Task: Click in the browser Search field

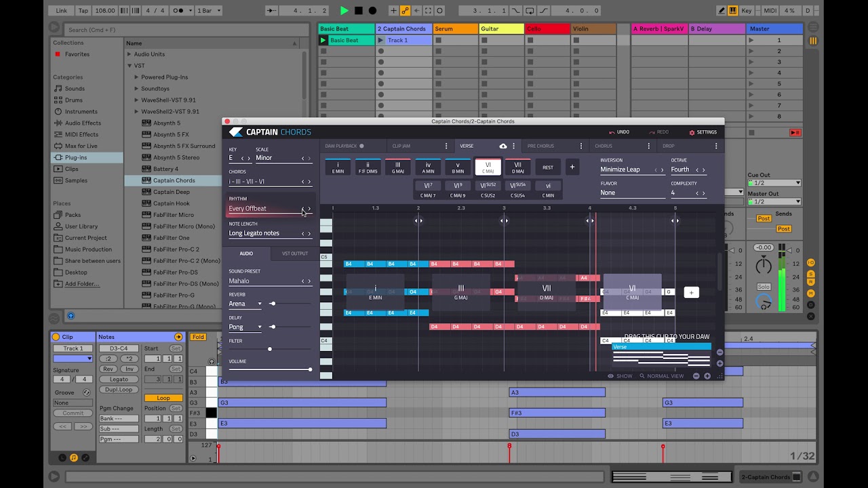Action: 186,29
